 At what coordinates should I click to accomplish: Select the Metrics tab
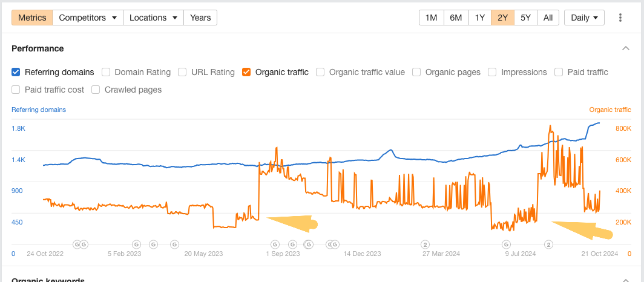coord(32,18)
